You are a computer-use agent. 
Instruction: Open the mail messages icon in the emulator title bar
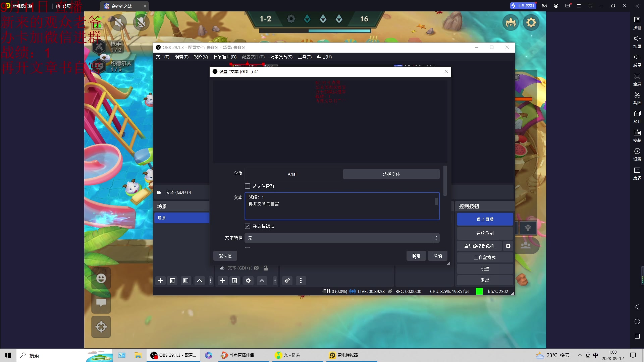click(x=568, y=6)
